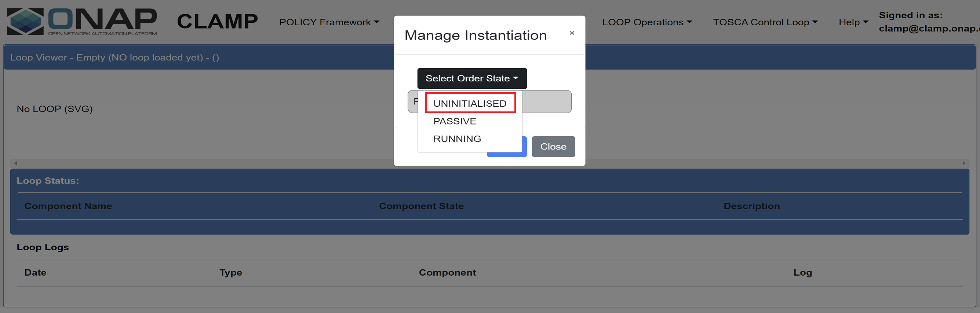
Task: Click the CLAMP title text
Action: tap(217, 22)
